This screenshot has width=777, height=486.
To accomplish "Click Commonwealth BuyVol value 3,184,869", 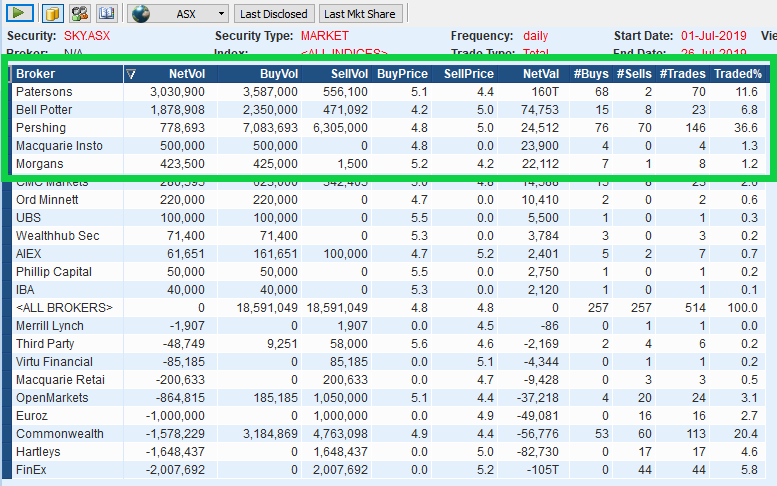I will pyautogui.click(x=270, y=433).
